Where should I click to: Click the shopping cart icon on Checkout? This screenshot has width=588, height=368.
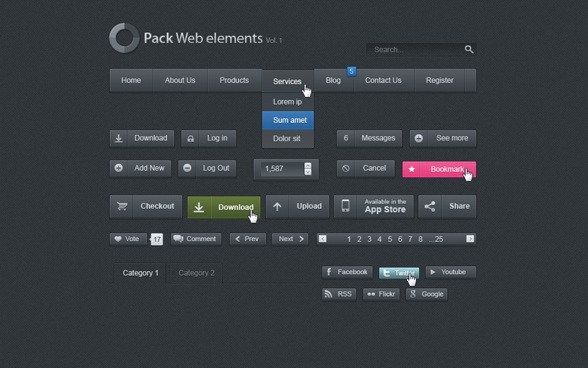pyautogui.click(x=122, y=206)
